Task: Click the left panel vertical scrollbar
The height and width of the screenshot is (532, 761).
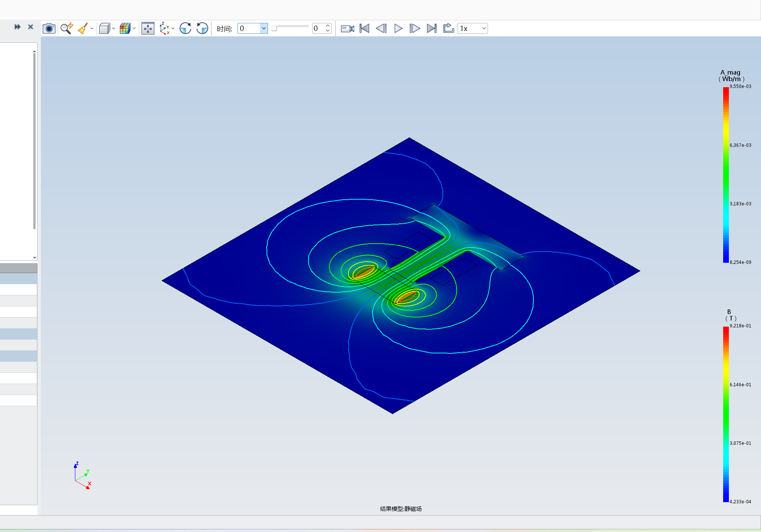Action: pyautogui.click(x=34, y=141)
